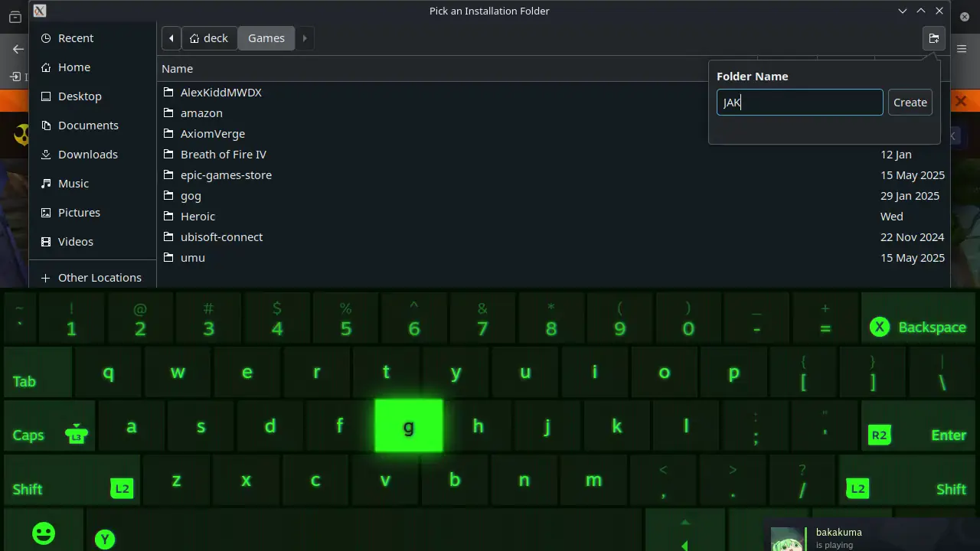This screenshot has height=551, width=980.
Task: Select the deck path breadcrumb
Action: pyautogui.click(x=209, y=38)
